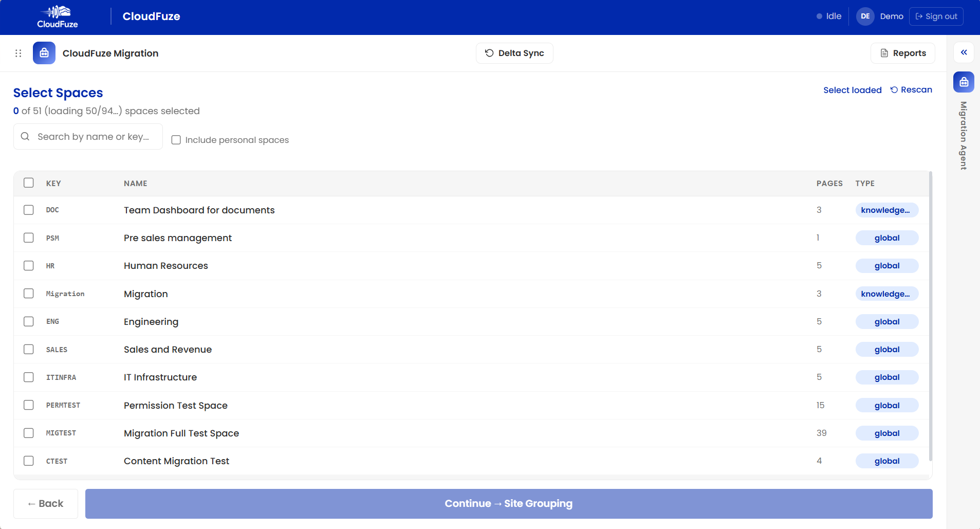
Task: Click the table's vertical scrollbar
Action: (931, 316)
